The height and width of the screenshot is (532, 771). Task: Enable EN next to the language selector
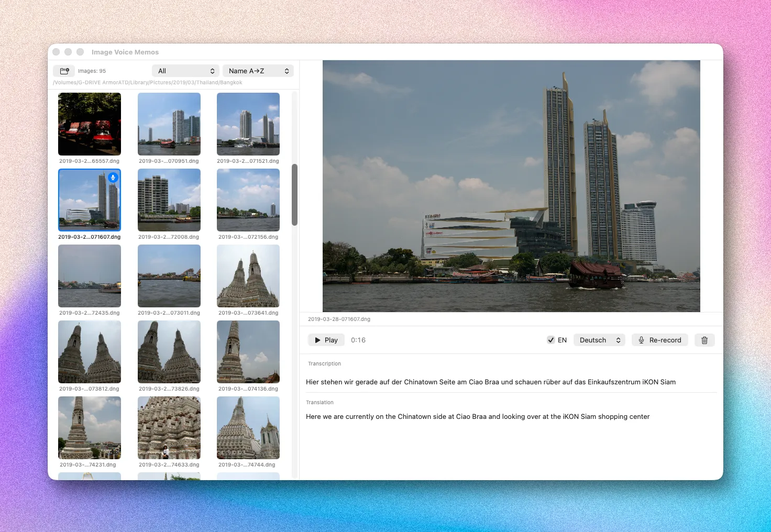click(x=551, y=340)
